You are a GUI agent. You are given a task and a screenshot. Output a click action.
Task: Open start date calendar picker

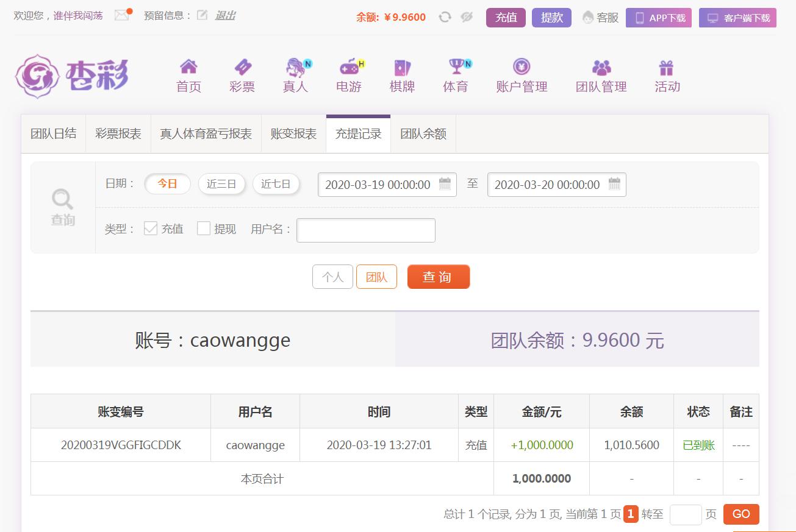pyautogui.click(x=445, y=184)
